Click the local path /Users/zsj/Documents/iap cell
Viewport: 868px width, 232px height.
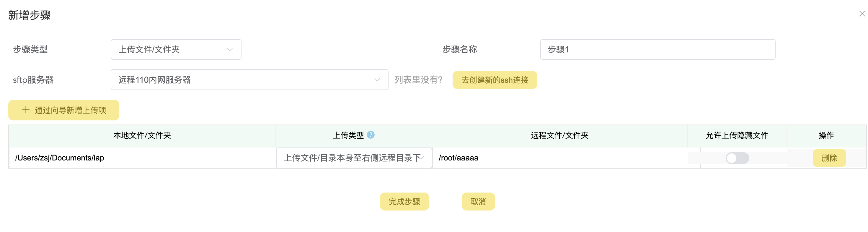(x=60, y=158)
